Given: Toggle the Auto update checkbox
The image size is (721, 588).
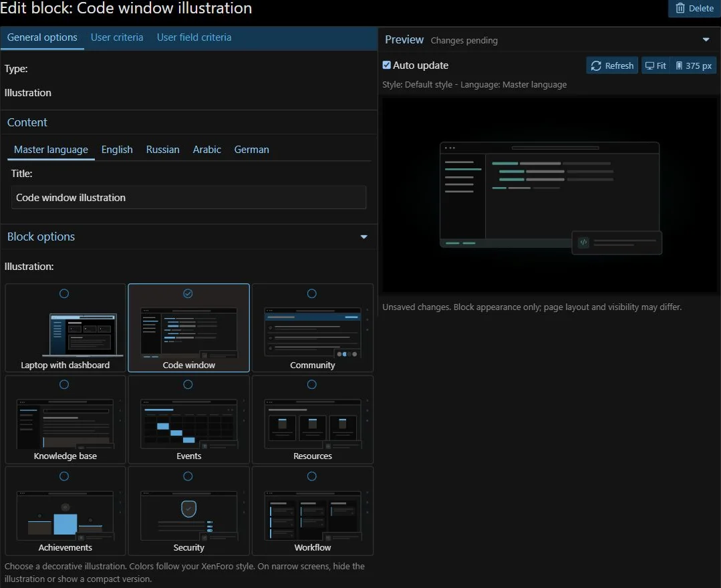Looking at the screenshot, I should (x=387, y=65).
